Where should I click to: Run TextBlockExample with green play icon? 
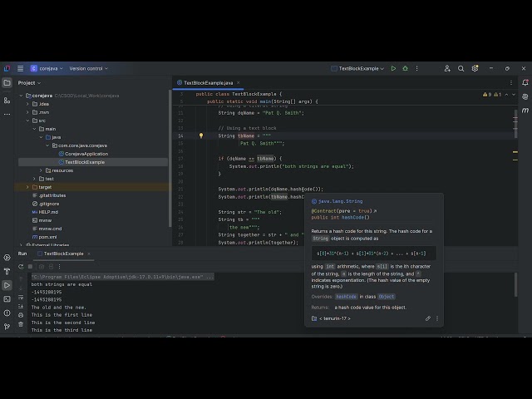(x=393, y=68)
